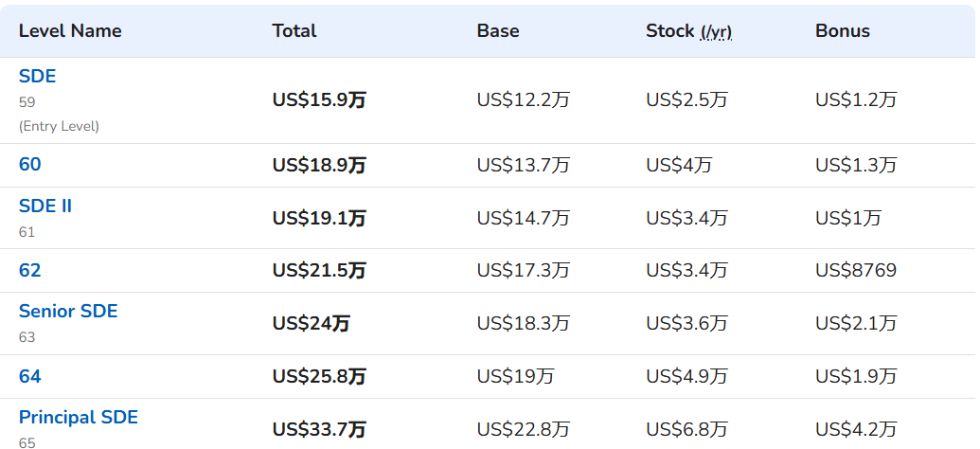The height and width of the screenshot is (449, 980).
Task: Open the Principal SDE level link
Action: click(x=79, y=417)
